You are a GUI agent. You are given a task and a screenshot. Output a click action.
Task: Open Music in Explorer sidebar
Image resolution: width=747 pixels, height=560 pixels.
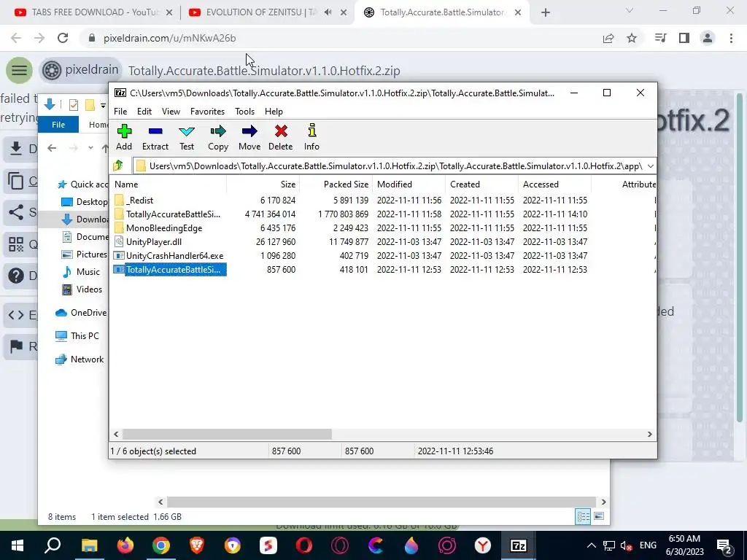(x=81, y=272)
